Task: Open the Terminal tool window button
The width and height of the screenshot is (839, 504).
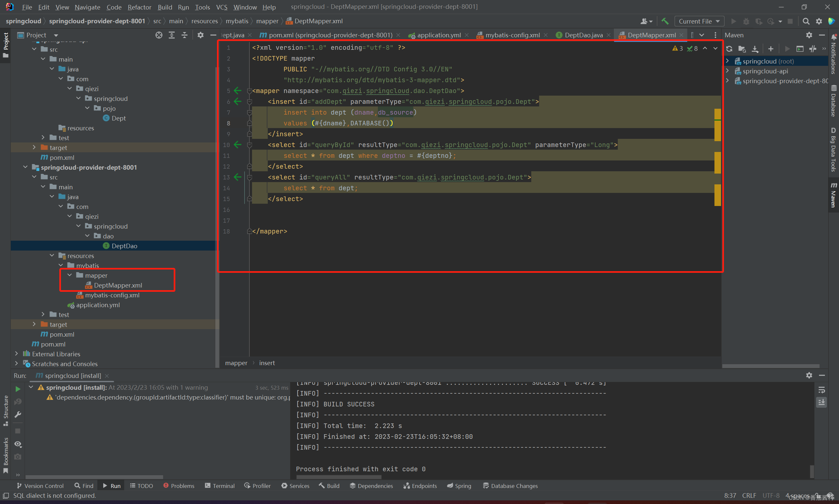Action: [220, 486]
